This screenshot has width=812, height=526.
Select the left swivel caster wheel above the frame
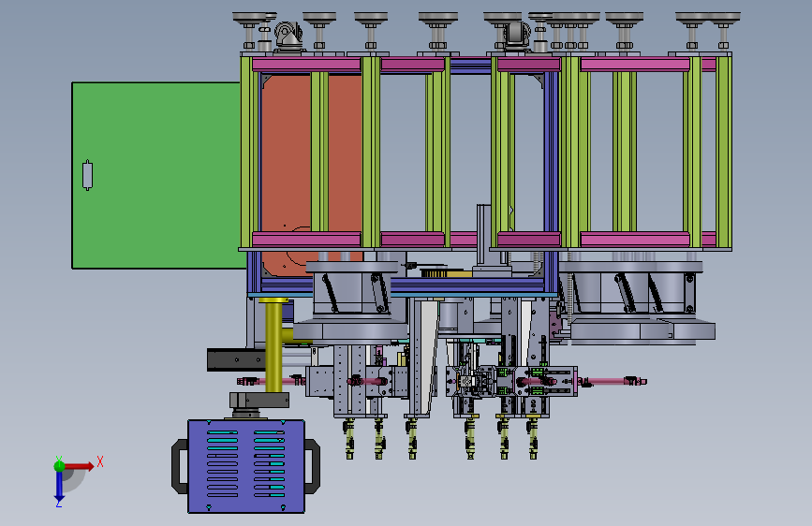(288, 36)
